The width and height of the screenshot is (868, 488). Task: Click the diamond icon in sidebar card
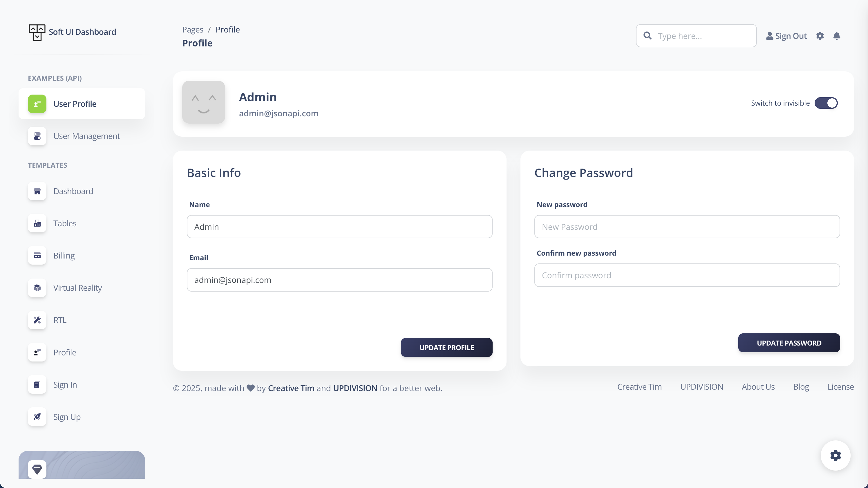click(37, 469)
